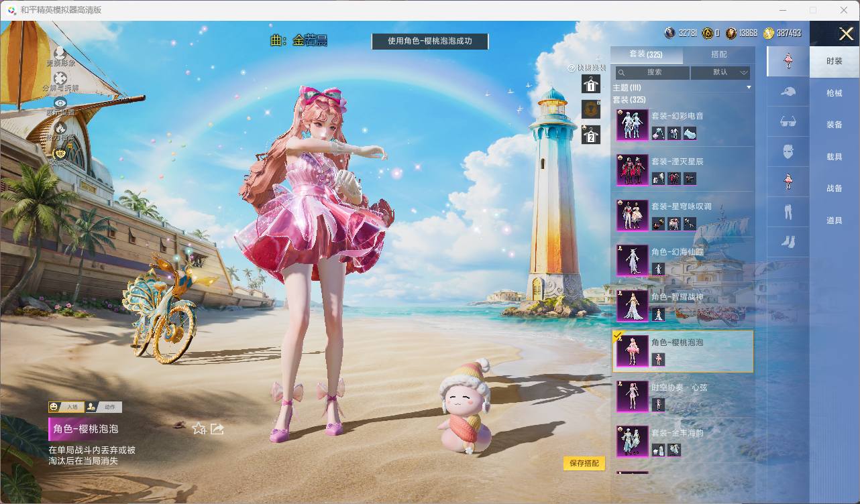The width and height of the screenshot is (860, 504).
Task: Click the 保存搭配 save outfit button
Action: (584, 463)
